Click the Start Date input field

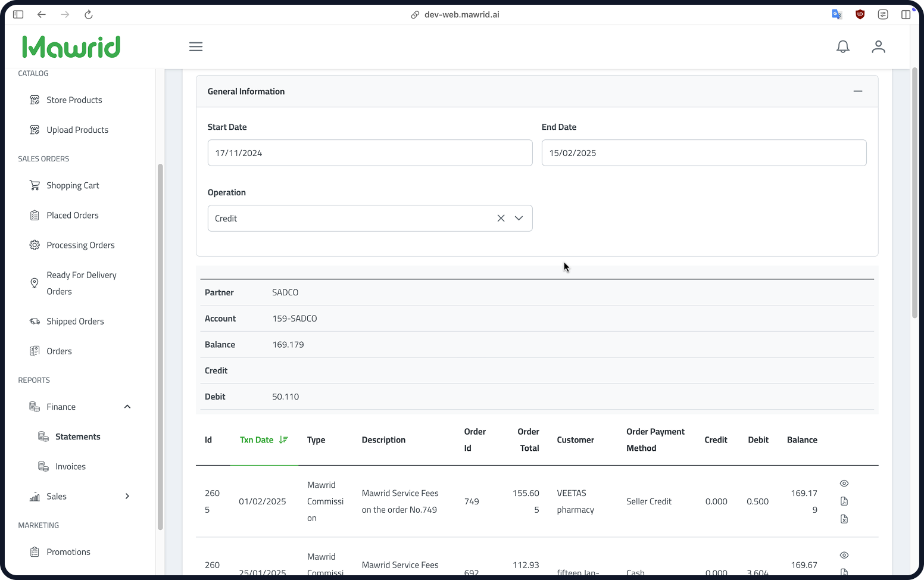(x=370, y=153)
